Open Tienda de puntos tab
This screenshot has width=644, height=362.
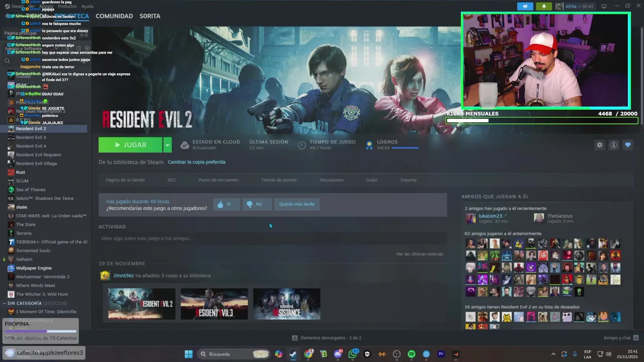pos(279,180)
